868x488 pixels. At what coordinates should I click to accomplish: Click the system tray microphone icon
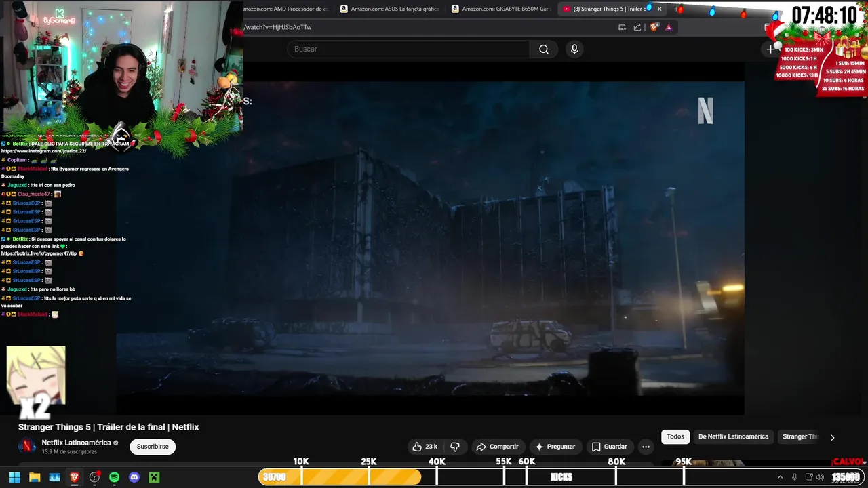tap(794, 477)
